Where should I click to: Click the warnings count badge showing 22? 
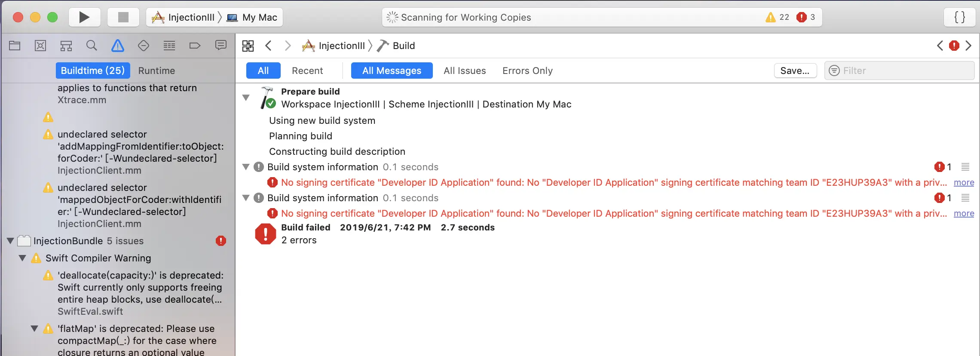click(778, 17)
